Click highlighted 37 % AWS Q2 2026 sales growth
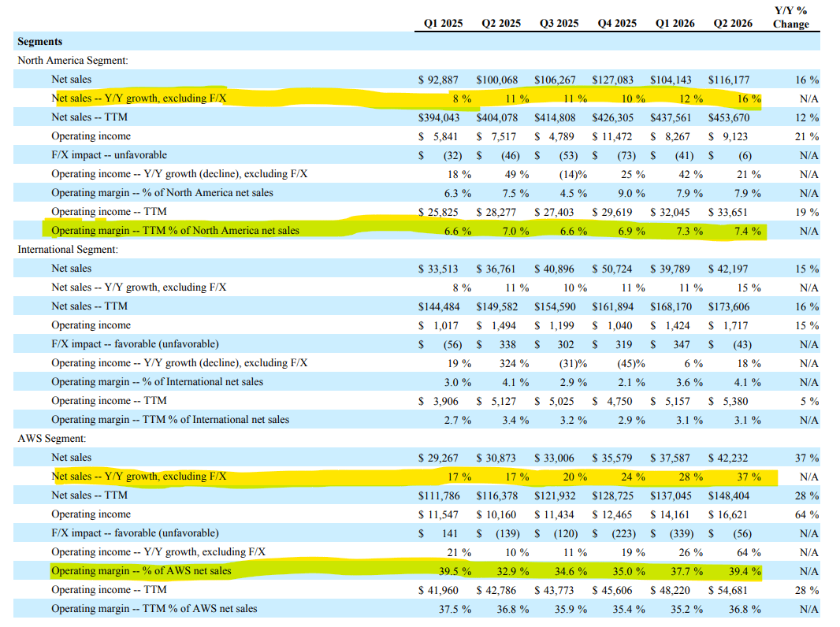This screenshot has width=840, height=627. pyautogui.click(x=749, y=477)
